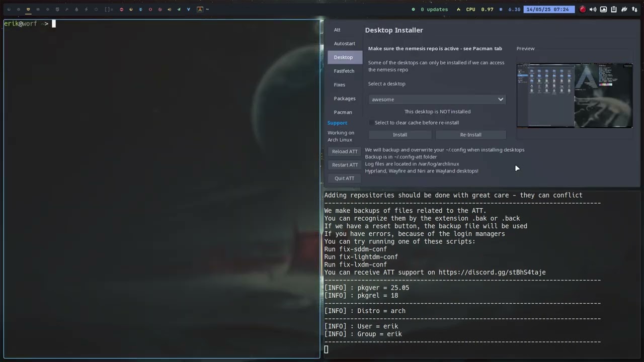Click the tiling layout indicator in the top bar

pyautogui.click(x=109, y=9)
